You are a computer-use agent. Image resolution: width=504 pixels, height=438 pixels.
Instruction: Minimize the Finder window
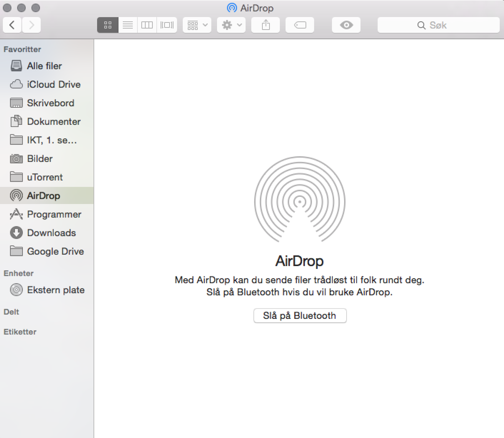point(21,7)
